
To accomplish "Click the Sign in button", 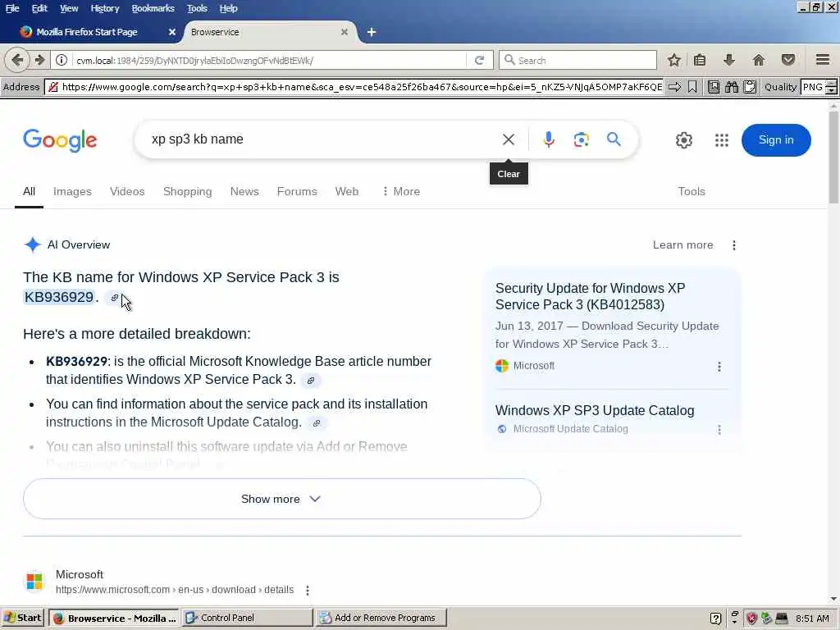I will (x=776, y=139).
